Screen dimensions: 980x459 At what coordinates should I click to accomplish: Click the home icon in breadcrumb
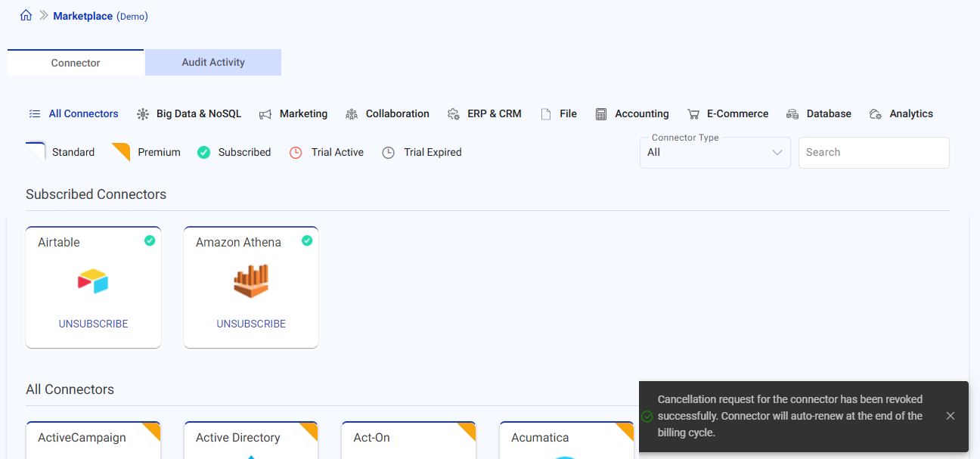[x=26, y=16]
